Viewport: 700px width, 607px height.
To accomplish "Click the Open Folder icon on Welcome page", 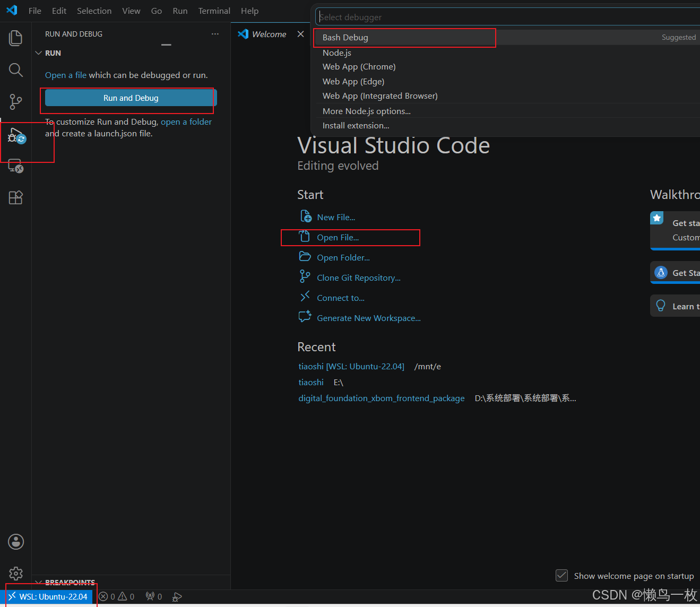I will 305,257.
